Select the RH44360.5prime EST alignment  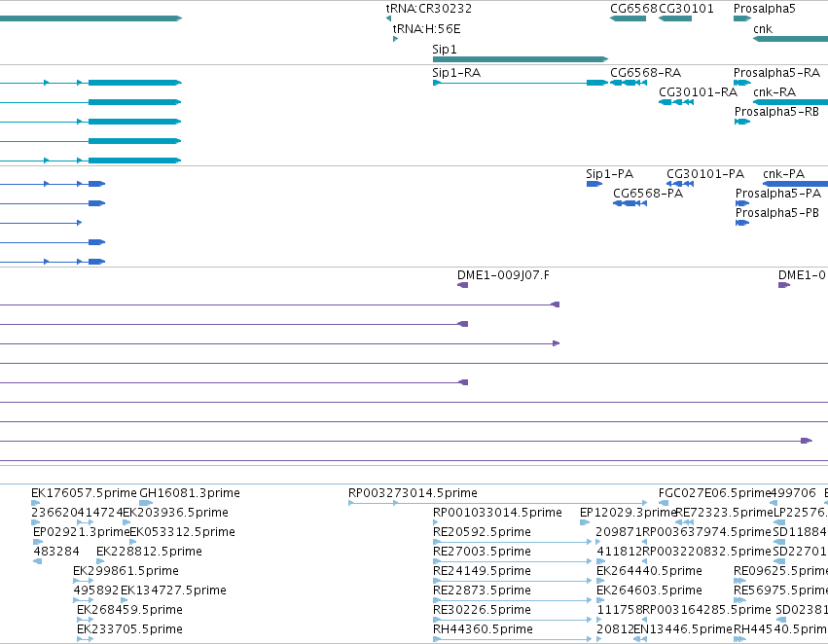point(512,639)
